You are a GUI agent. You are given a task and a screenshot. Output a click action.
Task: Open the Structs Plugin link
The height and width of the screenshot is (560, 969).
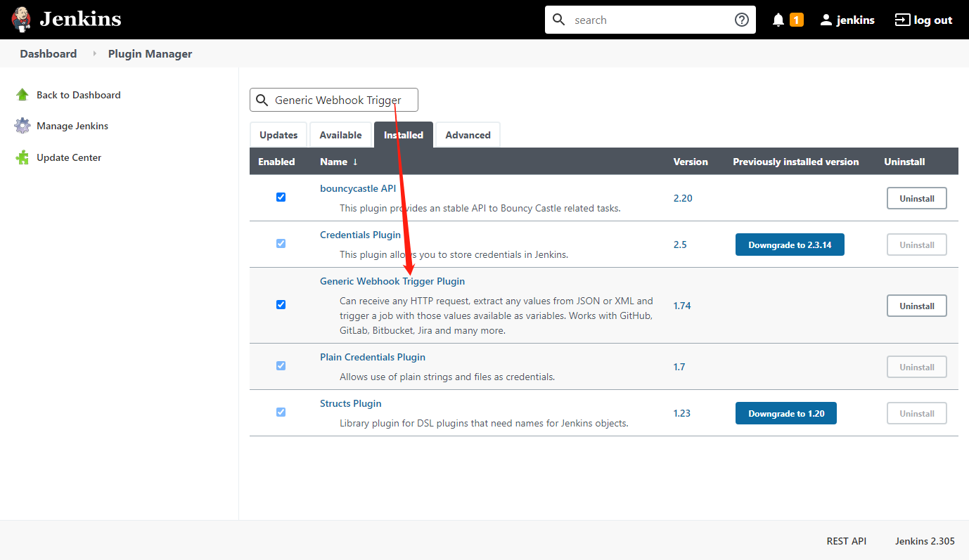click(351, 403)
